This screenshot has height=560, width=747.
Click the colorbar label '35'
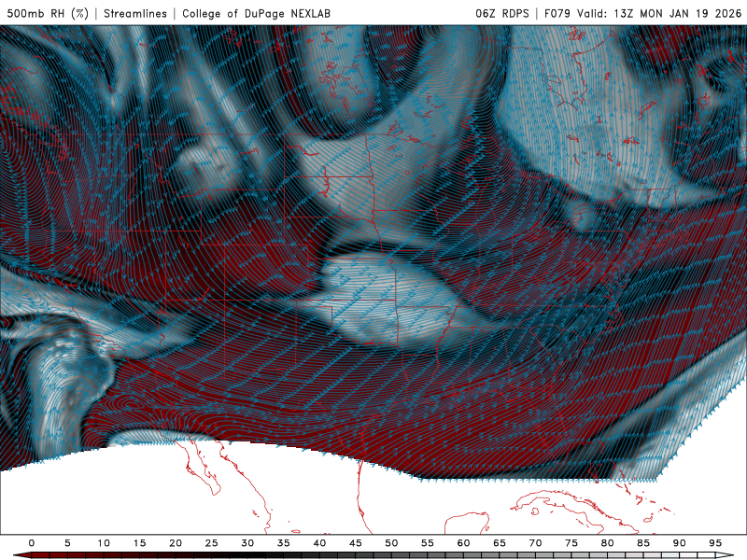point(284,543)
